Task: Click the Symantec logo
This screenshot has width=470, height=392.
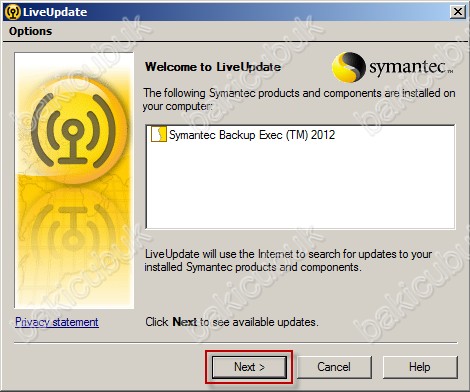Action: click(392, 67)
